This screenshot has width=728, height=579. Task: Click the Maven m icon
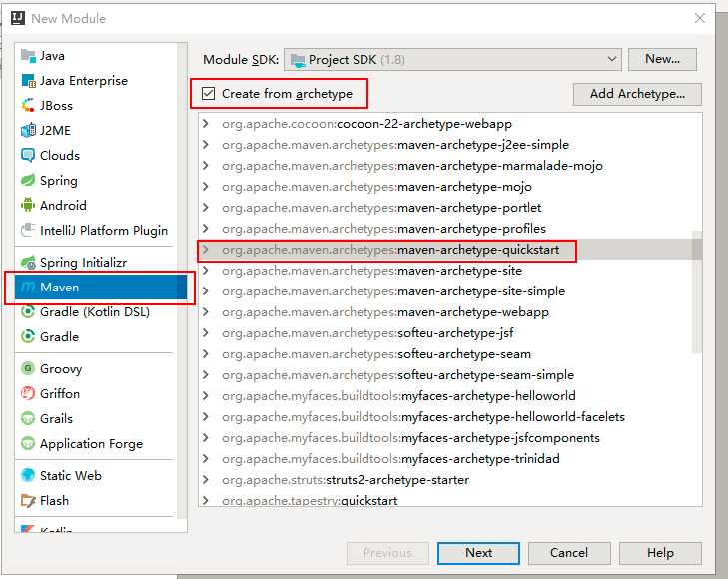(28, 288)
